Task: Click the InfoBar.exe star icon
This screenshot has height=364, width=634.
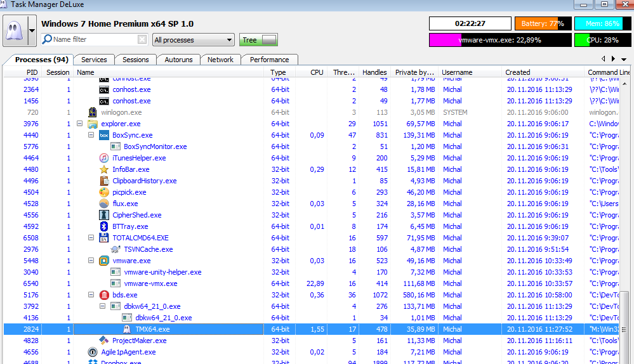Action: tap(104, 169)
